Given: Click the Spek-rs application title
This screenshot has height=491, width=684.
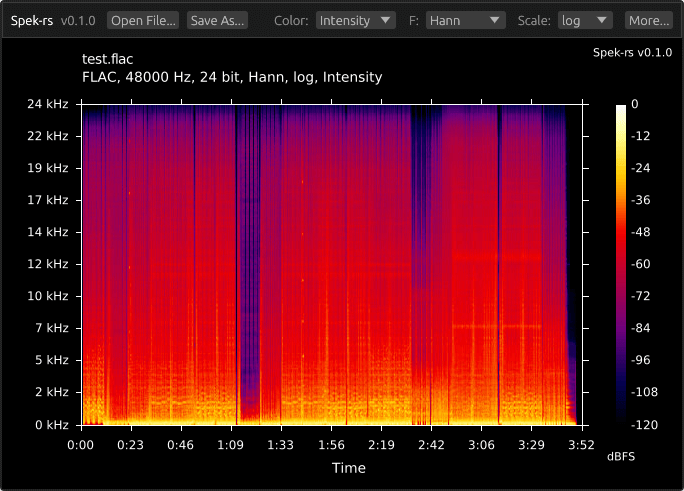Looking at the screenshot, I should point(32,20).
